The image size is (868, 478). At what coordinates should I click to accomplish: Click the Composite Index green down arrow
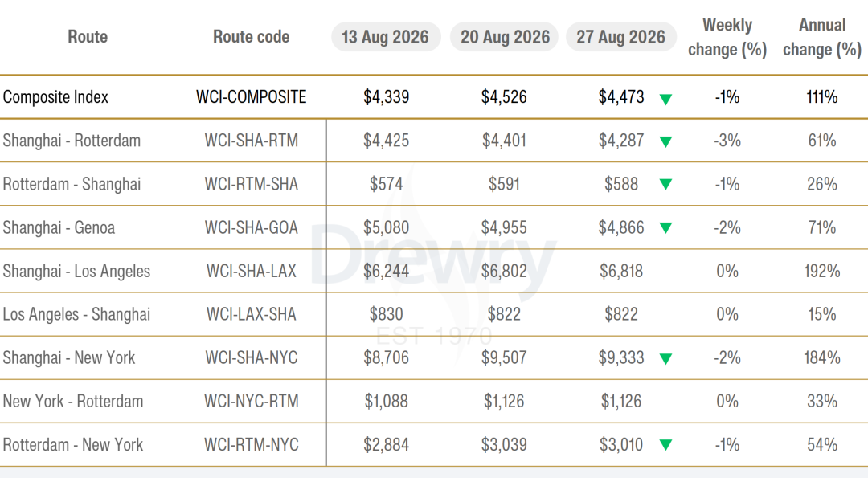pos(665,99)
